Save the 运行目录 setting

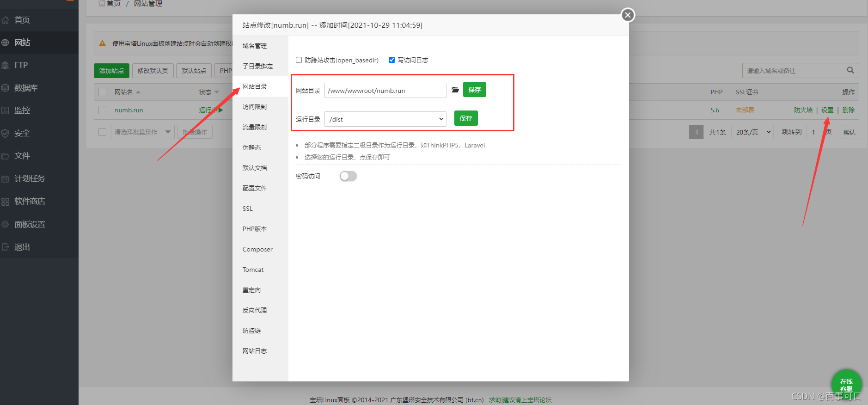(x=466, y=118)
